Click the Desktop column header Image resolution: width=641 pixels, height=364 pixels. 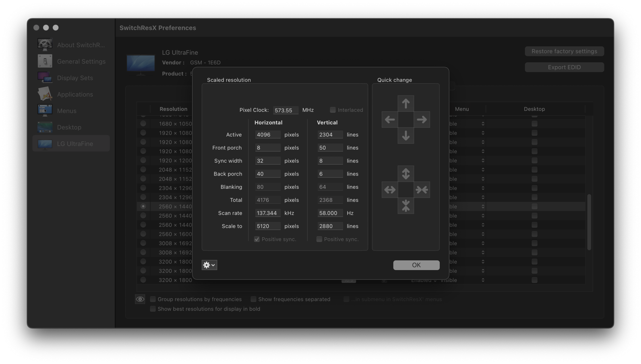point(534,109)
